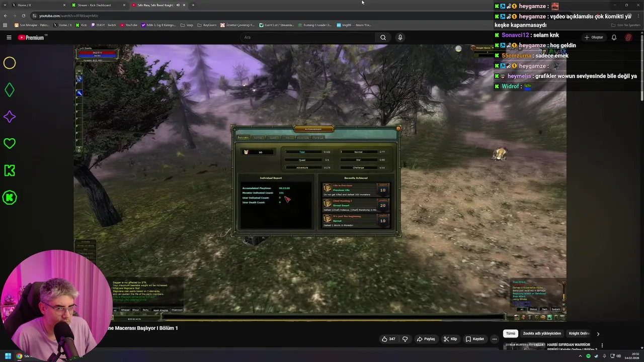Select the Summary tab in Achievement window

pyautogui.click(x=243, y=137)
